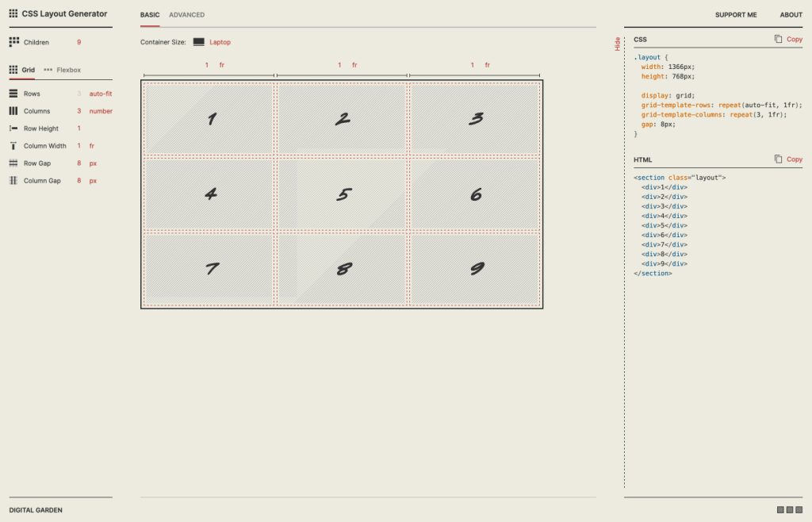
Task: Switch to the ADVANCED tab
Action: [187, 14]
